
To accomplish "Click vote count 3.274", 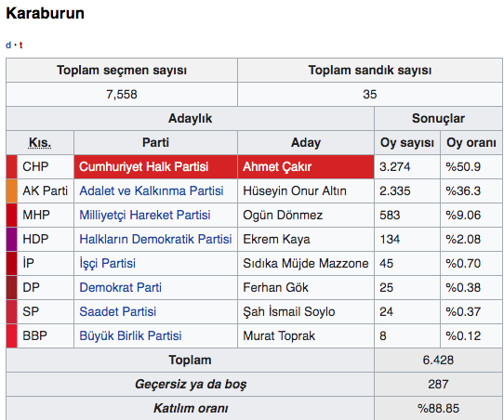I will [394, 166].
